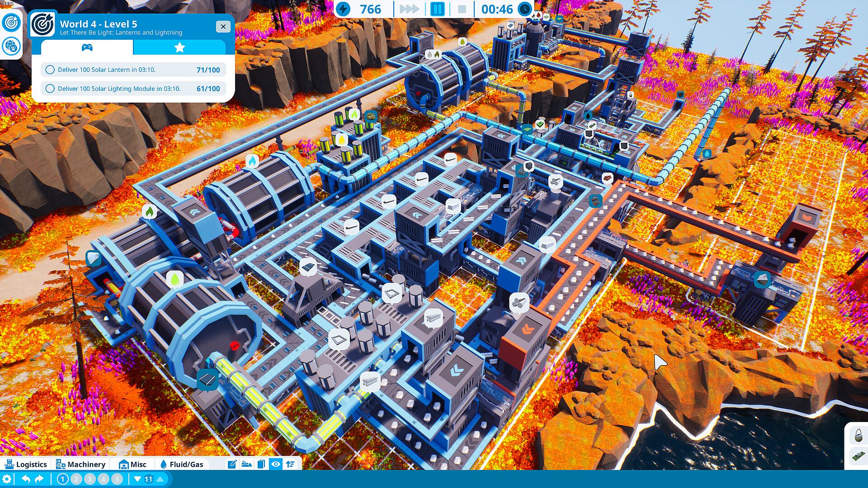Toggle the eye visibility overlay
868x488 pixels.
[275, 464]
